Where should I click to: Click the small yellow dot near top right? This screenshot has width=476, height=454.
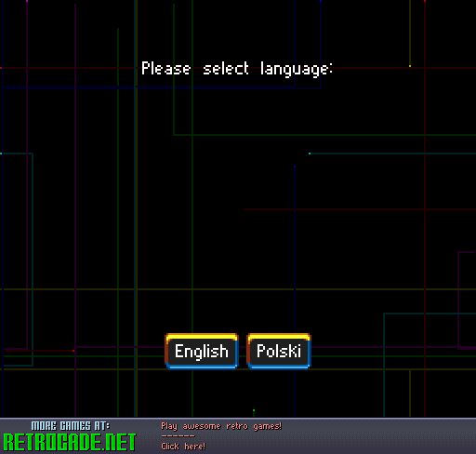410,66
